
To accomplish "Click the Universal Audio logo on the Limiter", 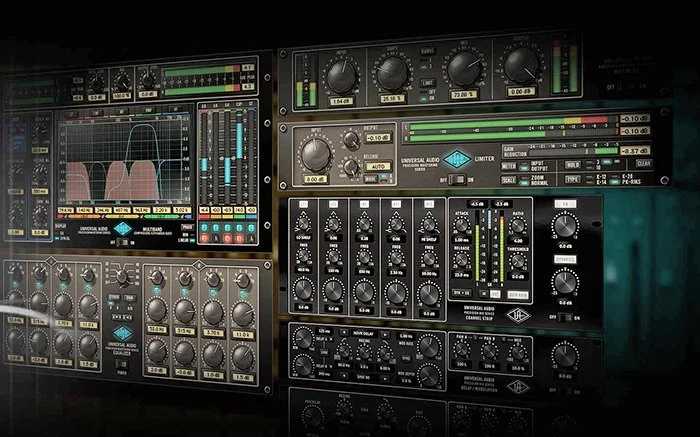I will point(457,159).
